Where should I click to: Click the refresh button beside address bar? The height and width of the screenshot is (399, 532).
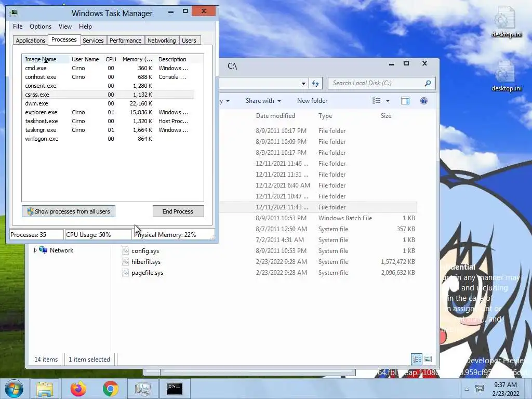coord(315,83)
